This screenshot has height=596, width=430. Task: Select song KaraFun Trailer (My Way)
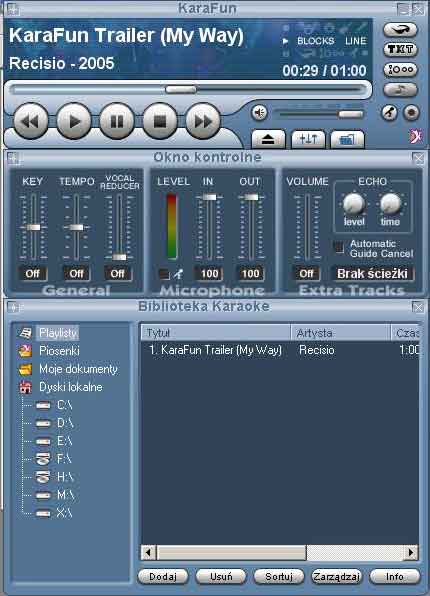pos(280,350)
